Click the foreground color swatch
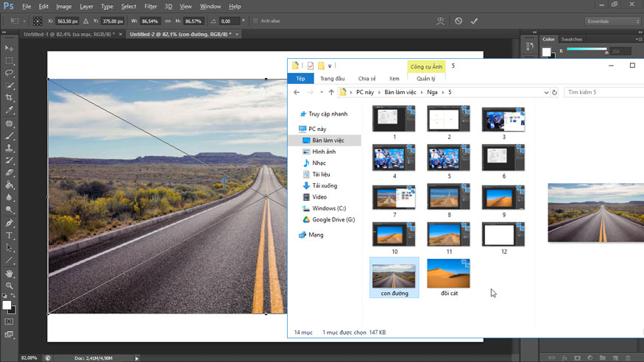 7,305
